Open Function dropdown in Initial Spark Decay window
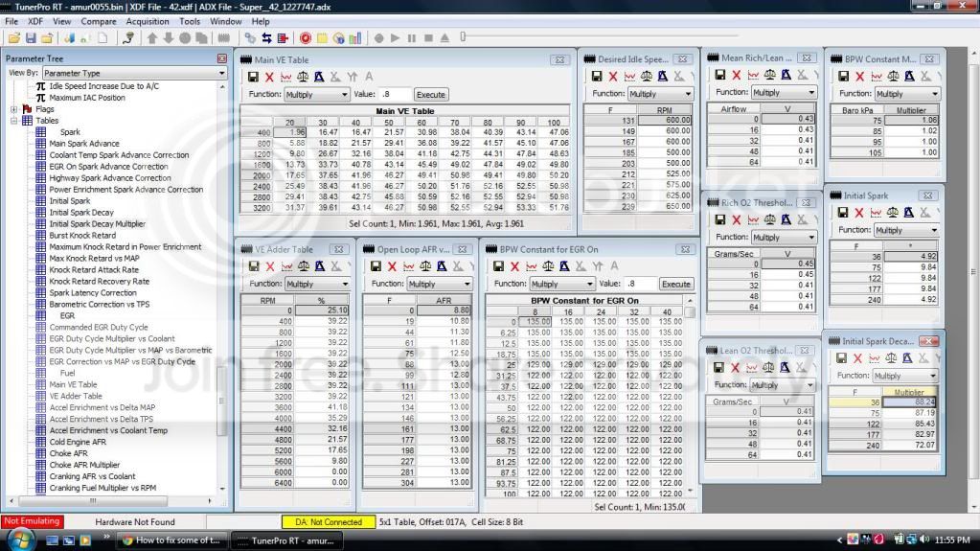This screenshot has height=551, width=980. click(904, 376)
